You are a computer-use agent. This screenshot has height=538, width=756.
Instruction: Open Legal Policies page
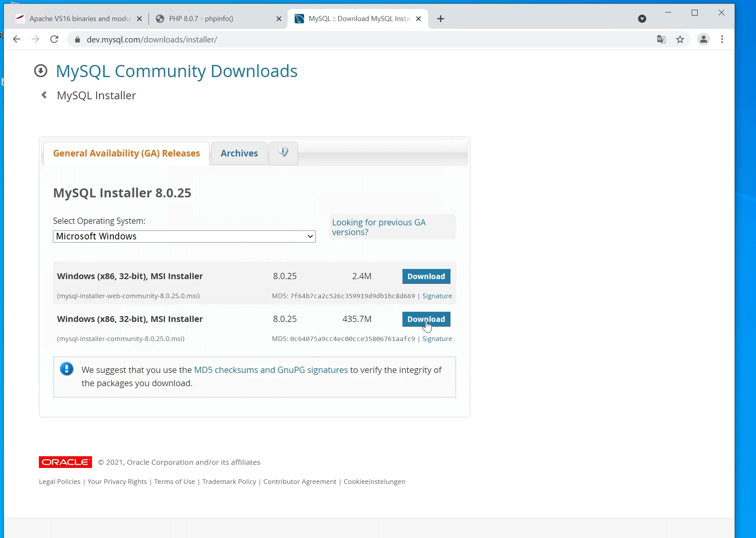click(59, 481)
